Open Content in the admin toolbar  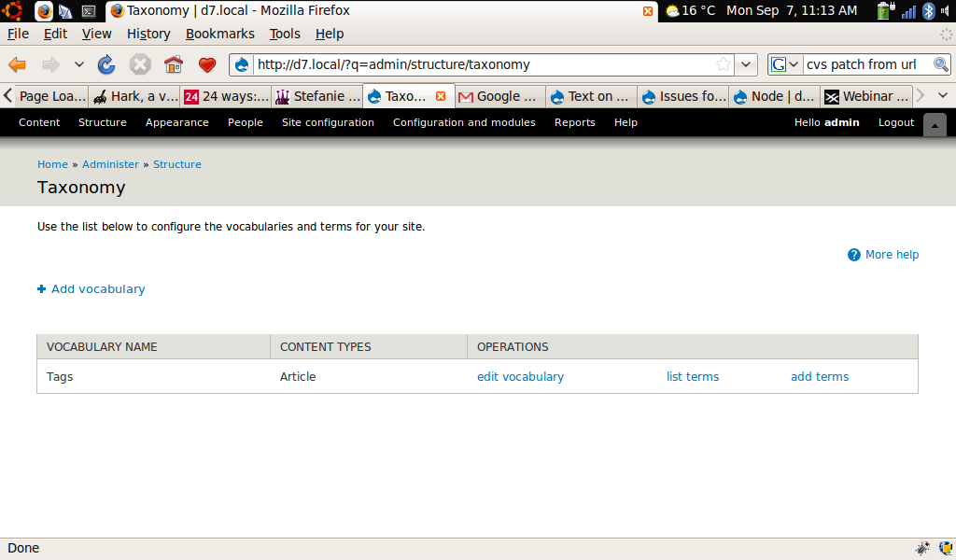[39, 122]
